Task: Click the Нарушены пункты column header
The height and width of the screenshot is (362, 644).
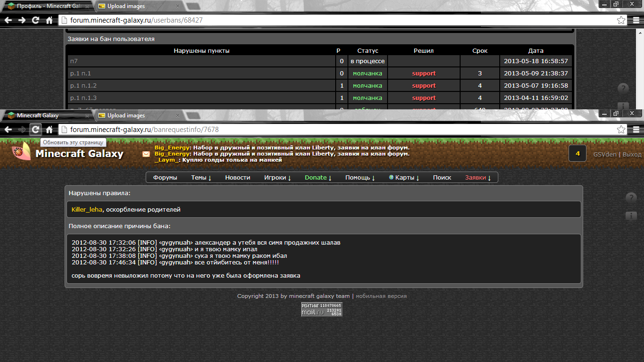Action: [202, 50]
